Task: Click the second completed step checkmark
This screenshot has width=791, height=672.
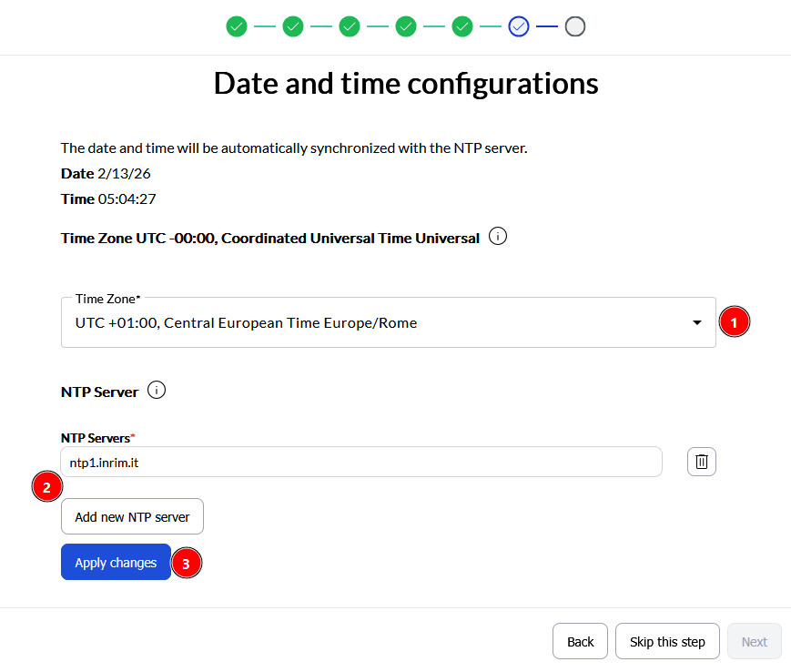Action: [293, 26]
